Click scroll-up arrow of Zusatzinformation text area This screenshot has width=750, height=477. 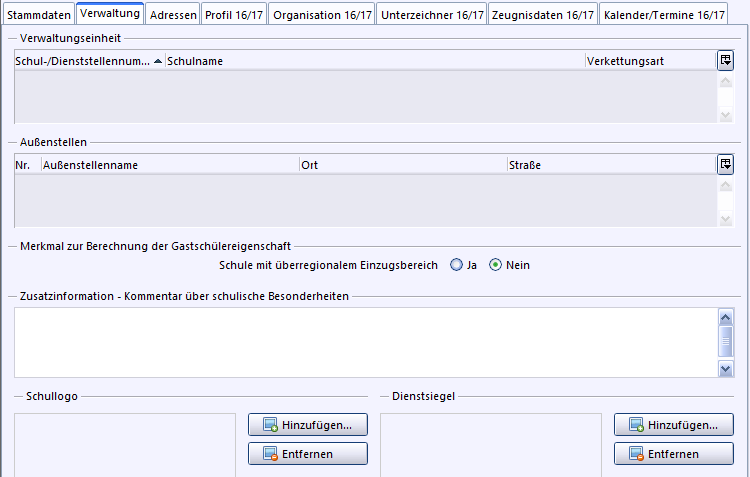point(726,317)
